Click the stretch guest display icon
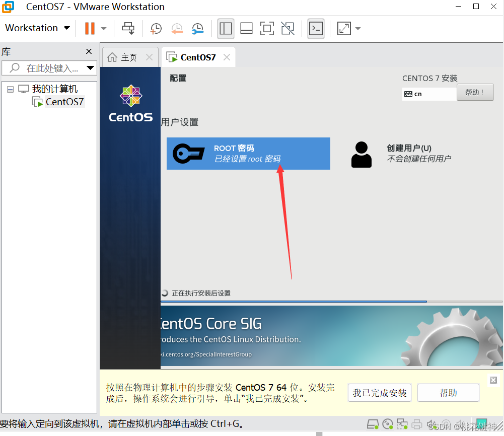 (x=344, y=29)
